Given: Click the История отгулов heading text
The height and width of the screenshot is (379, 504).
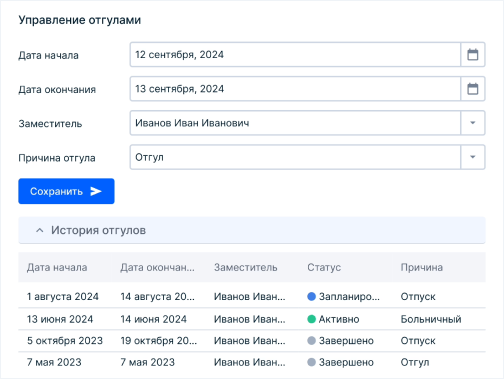Looking at the screenshot, I should pos(98,230).
